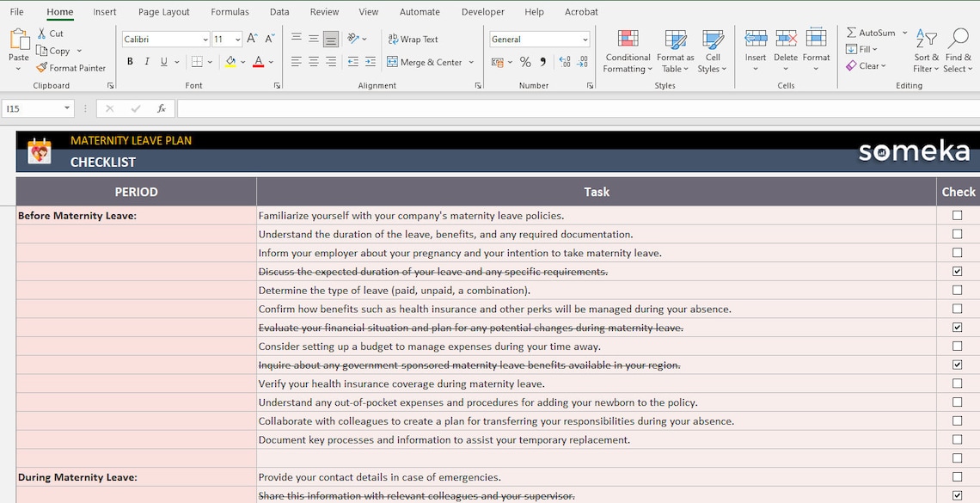Uncheck the completed financial situation evaluation task
Image resolution: width=980 pixels, height=503 pixels.
tap(957, 328)
